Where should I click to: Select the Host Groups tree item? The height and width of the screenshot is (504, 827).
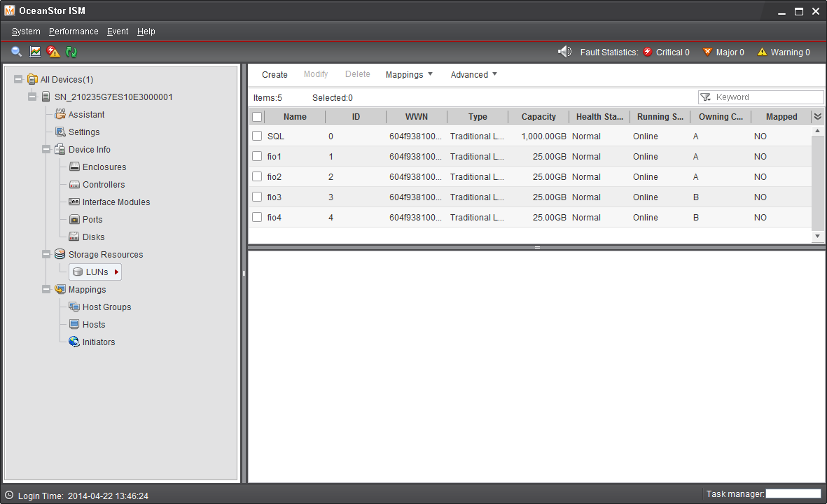coord(100,307)
